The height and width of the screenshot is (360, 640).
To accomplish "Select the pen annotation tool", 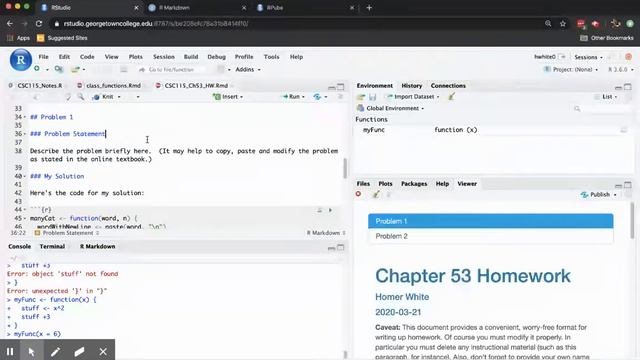I will coord(56,351).
